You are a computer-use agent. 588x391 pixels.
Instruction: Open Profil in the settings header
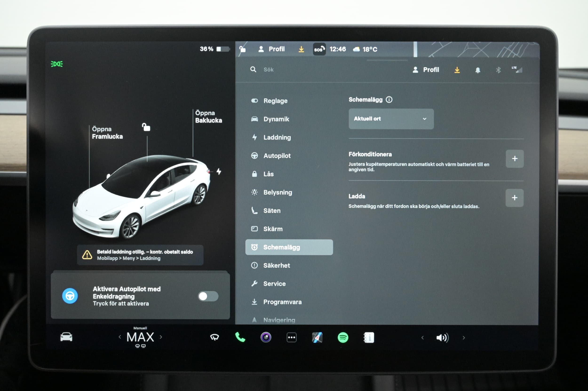[426, 70]
